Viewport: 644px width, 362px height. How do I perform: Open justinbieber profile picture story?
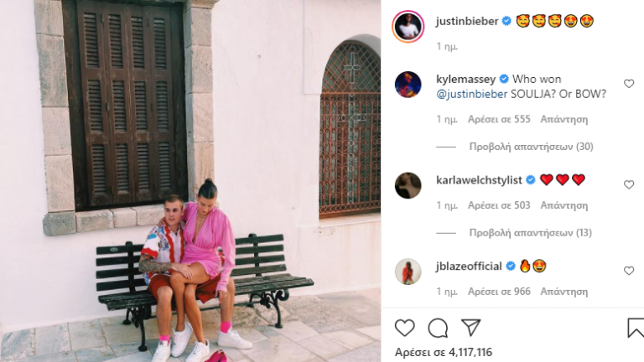click(408, 26)
